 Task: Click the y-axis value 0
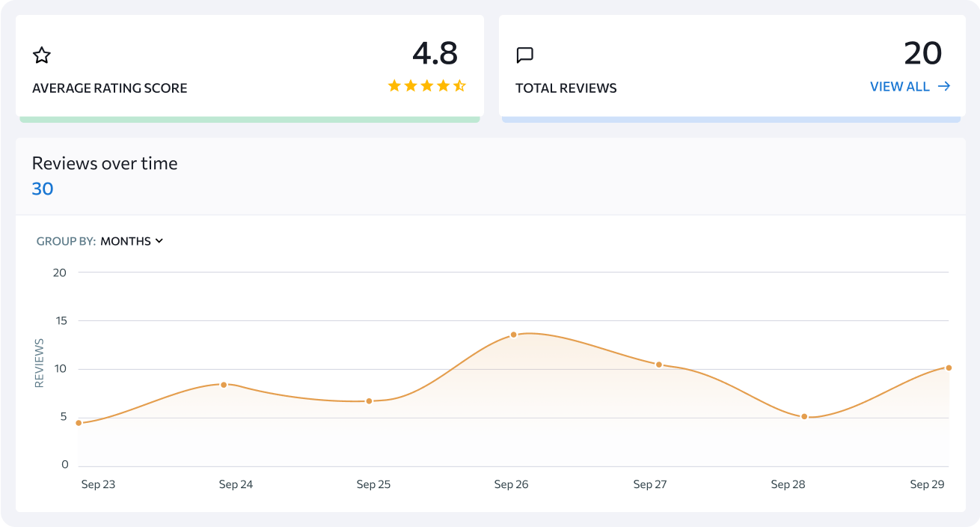point(64,465)
